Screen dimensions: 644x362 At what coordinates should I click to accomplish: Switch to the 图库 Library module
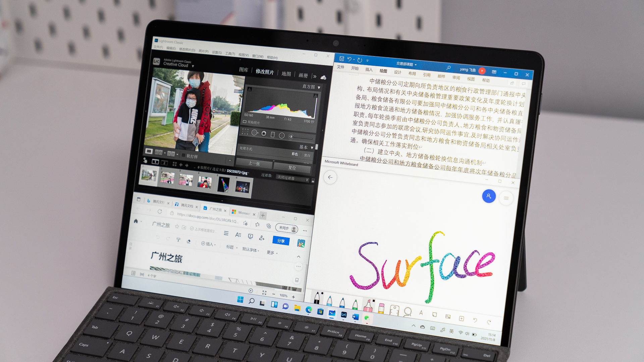[244, 70]
